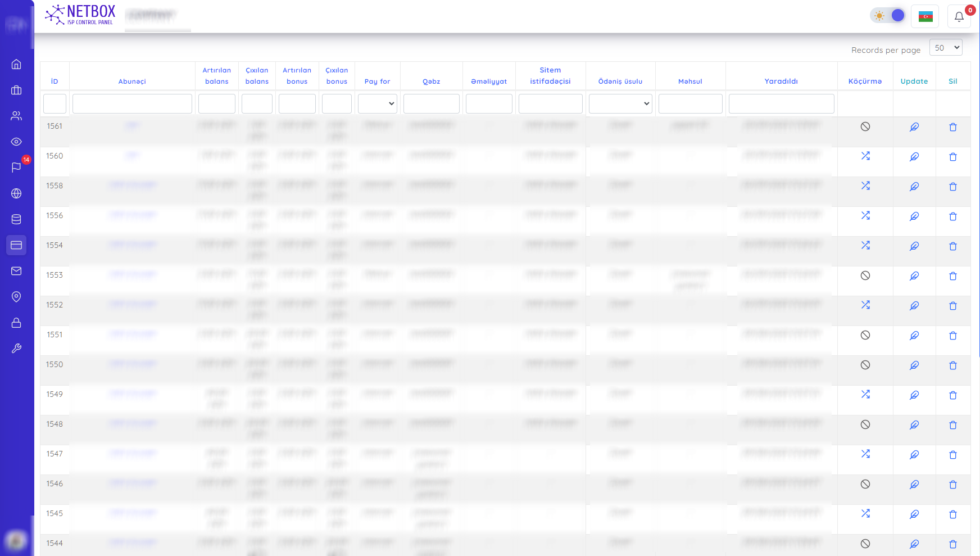Image resolution: width=980 pixels, height=556 pixels.
Task: Sort by the Abunəçi column header
Action: point(132,81)
